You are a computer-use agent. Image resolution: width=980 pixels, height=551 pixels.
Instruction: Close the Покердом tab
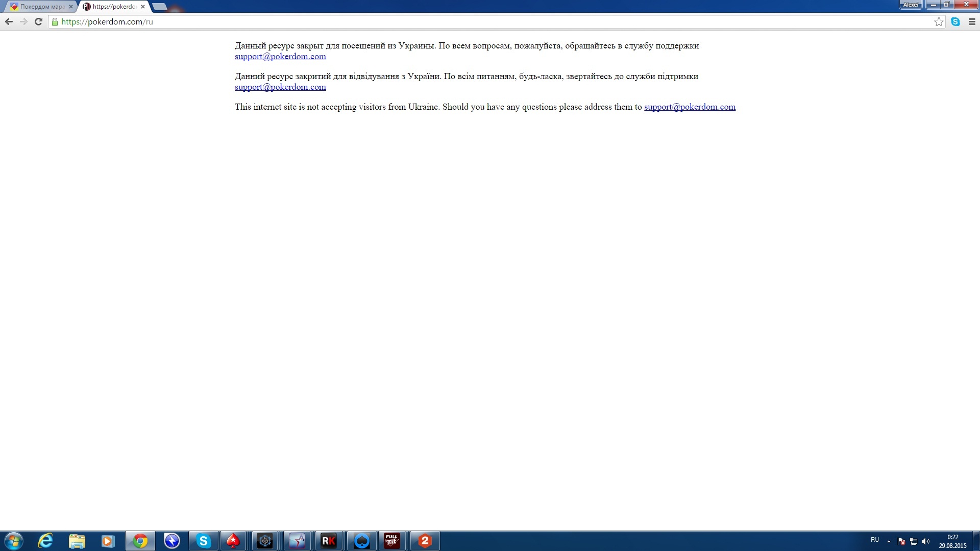(x=71, y=7)
